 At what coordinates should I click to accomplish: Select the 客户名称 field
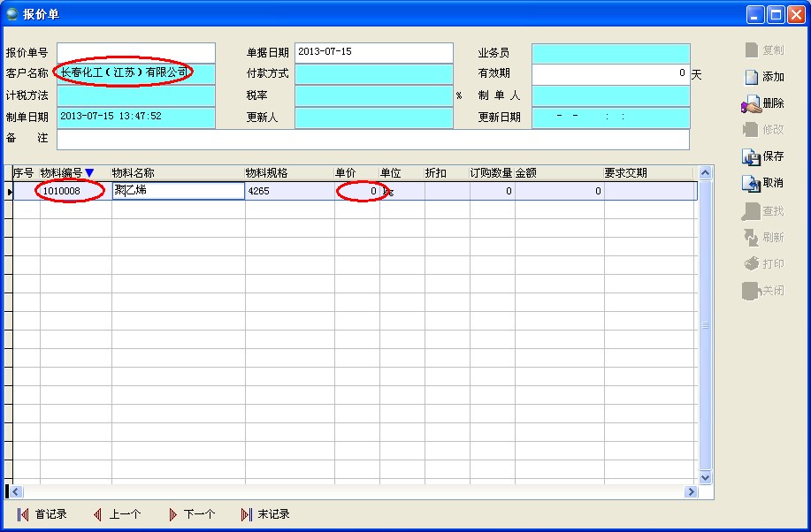point(135,73)
